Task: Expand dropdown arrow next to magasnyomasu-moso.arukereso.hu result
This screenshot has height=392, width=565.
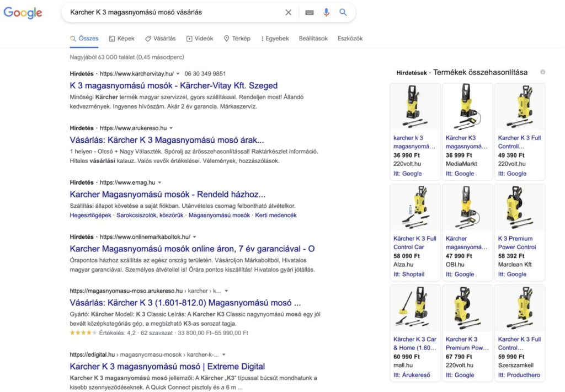Action: point(226,291)
